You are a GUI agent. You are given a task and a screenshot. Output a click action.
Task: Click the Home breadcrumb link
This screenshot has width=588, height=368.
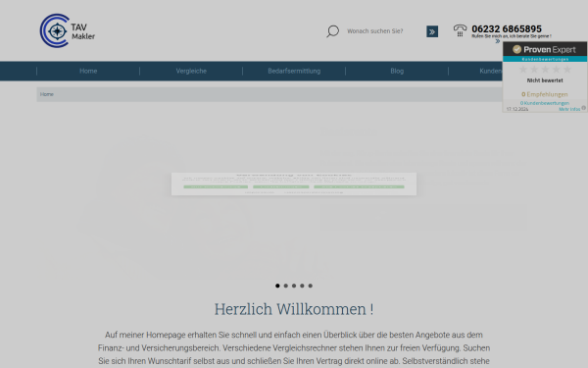click(47, 94)
